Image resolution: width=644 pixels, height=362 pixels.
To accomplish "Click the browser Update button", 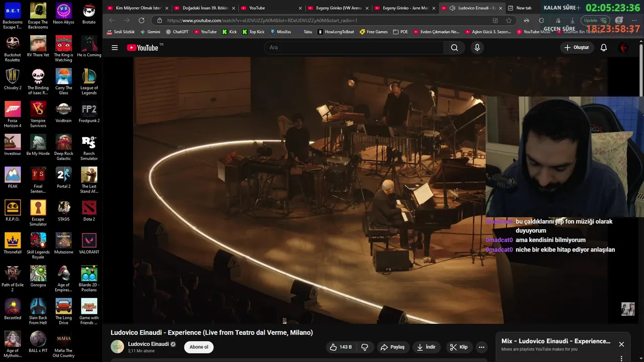I will (596, 21).
